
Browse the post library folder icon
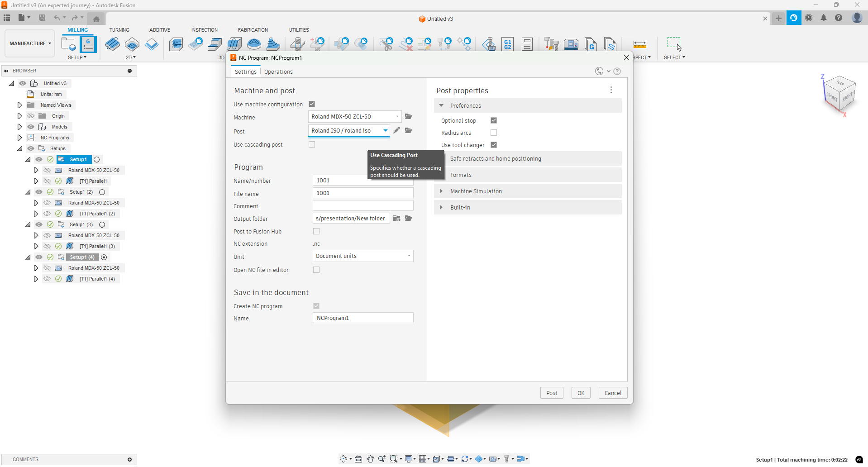[409, 130]
